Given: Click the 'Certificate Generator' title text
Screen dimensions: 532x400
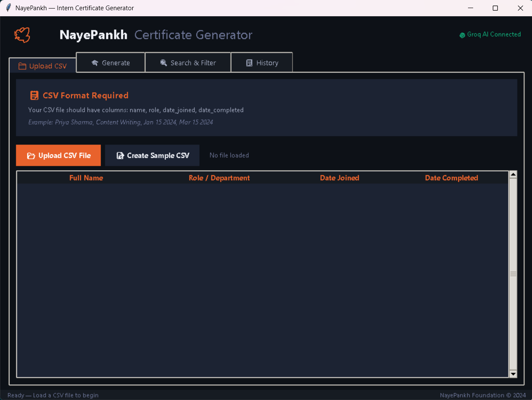Looking at the screenshot, I should click(193, 35).
